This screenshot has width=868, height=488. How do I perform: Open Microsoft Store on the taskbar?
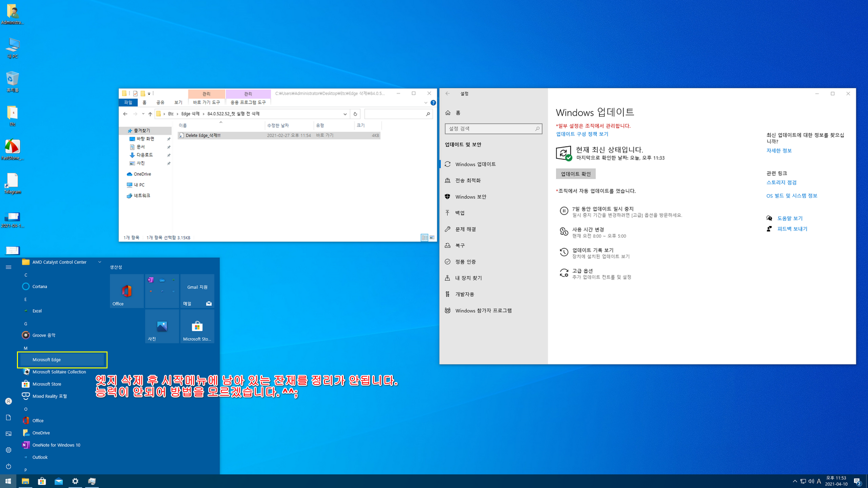pyautogui.click(x=42, y=481)
